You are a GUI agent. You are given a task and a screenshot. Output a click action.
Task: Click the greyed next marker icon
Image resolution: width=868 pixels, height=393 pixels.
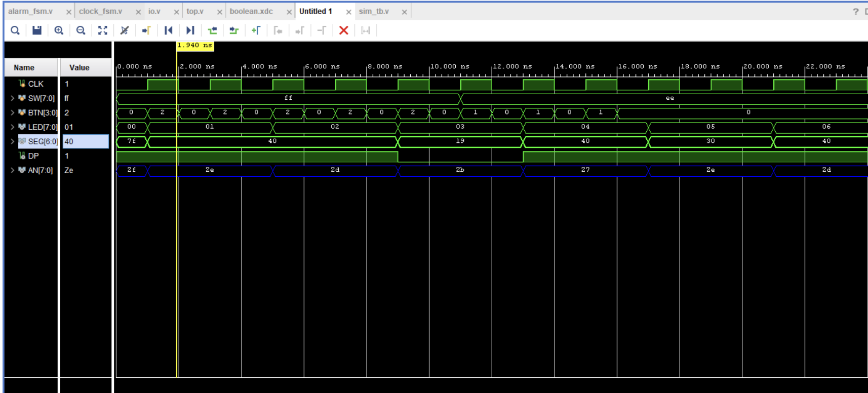point(299,30)
